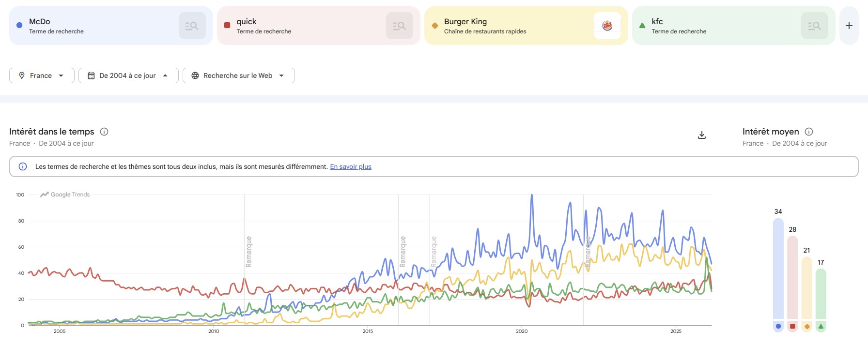The image size is (868, 346).
Task: Click the info icon in the notice banner
Action: (x=23, y=166)
